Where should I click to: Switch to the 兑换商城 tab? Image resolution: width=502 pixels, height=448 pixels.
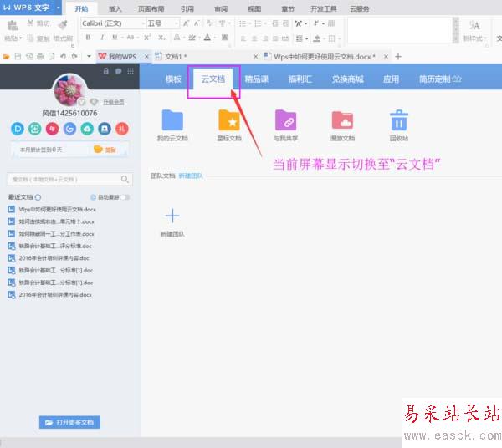pyautogui.click(x=348, y=79)
